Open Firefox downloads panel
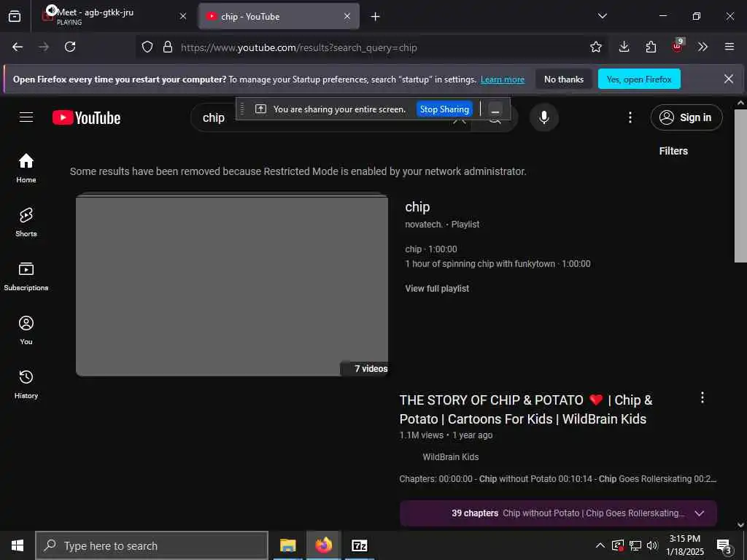 (x=624, y=47)
